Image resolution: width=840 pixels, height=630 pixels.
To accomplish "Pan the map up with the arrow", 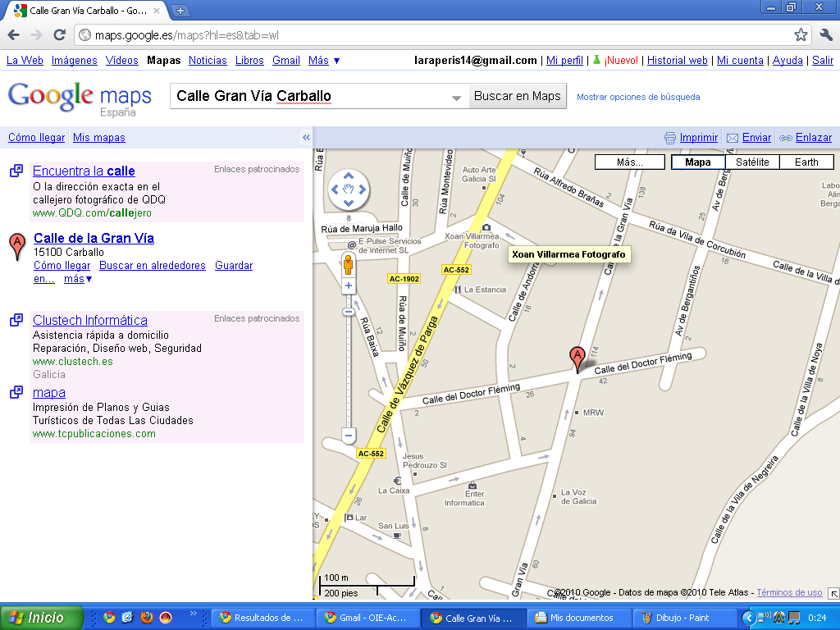I will (x=348, y=176).
